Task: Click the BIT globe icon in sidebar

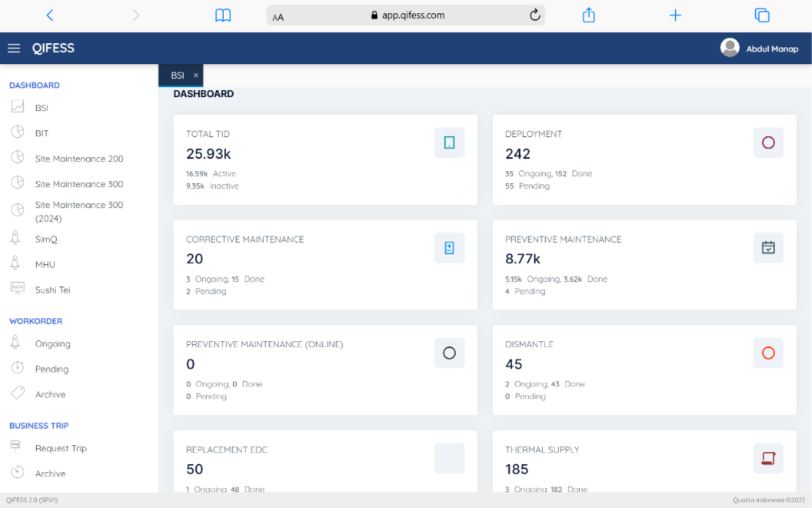Action: [x=18, y=132]
